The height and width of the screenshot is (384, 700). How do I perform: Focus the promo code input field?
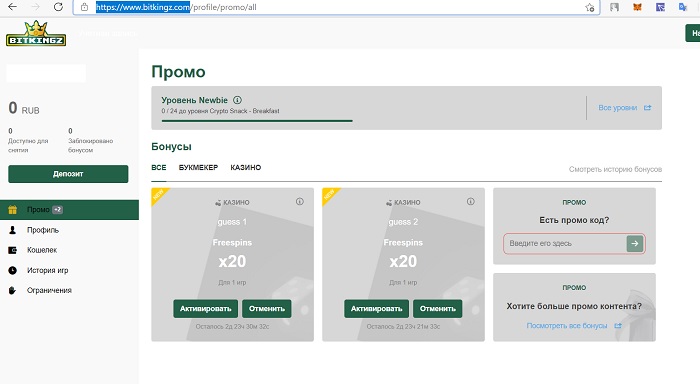565,243
